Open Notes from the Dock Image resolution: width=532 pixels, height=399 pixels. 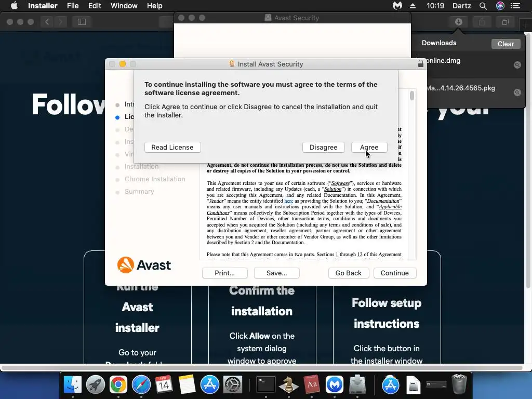pos(187,384)
